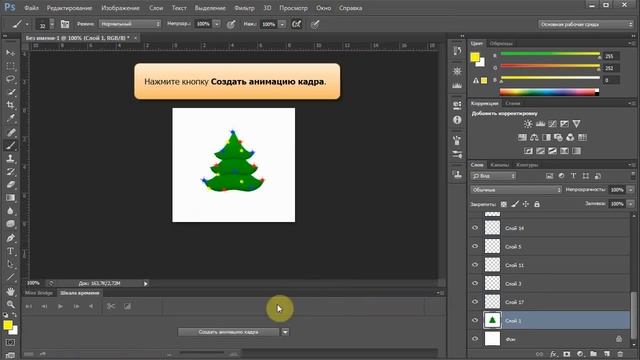The width and height of the screenshot is (640, 360).
Task: Hide the Фон background layer
Action: tap(475, 339)
